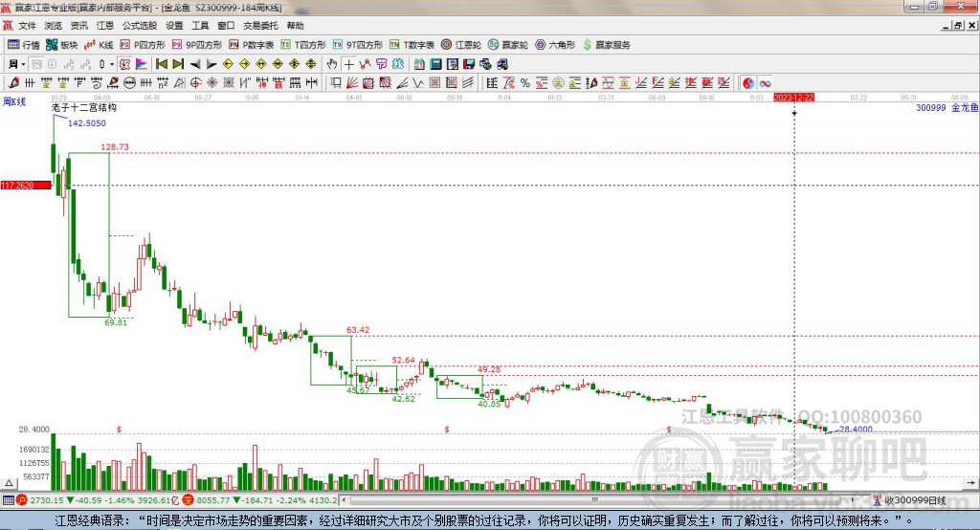This screenshot has height=530, width=980.
Task: Collapse volume panel with triangle button
Action: click(x=9, y=483)
